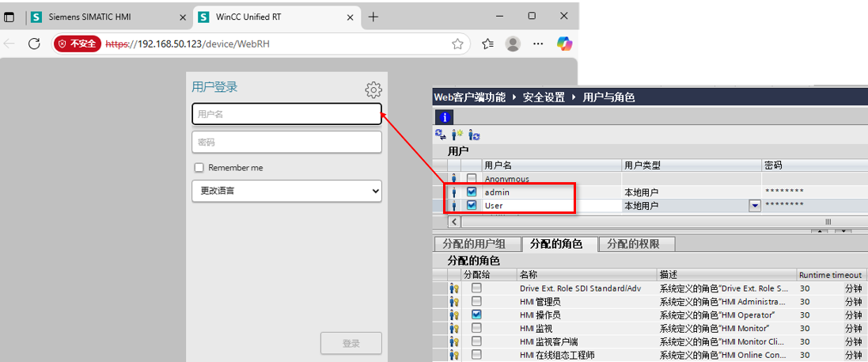Image resolution: width=868 pixels, height=362 pixels.
Task: Check the HMI 监视客户端 role checkbox
Action: pos(476,341)
